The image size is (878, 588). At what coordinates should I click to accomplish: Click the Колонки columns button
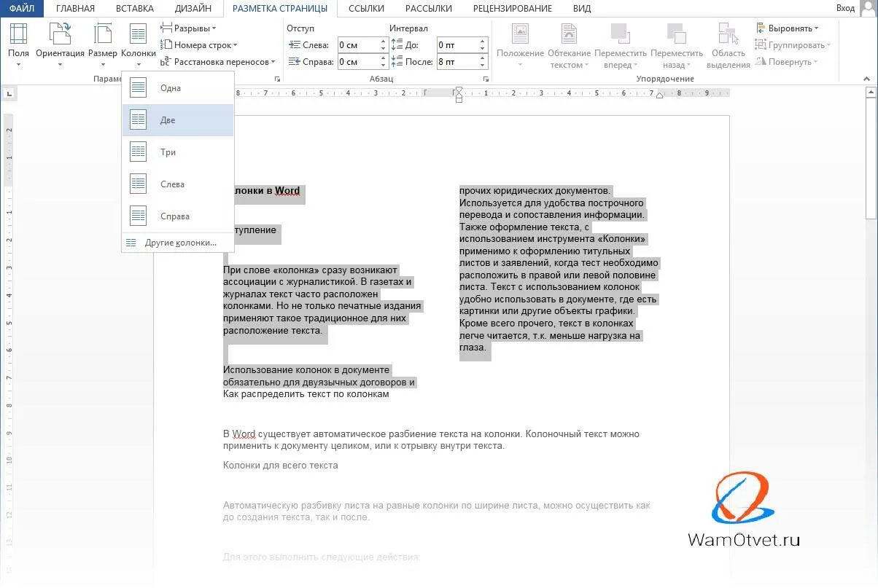139,45
